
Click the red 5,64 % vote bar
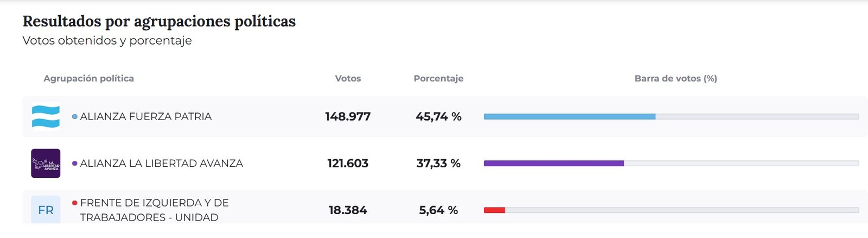coord(494,210)
